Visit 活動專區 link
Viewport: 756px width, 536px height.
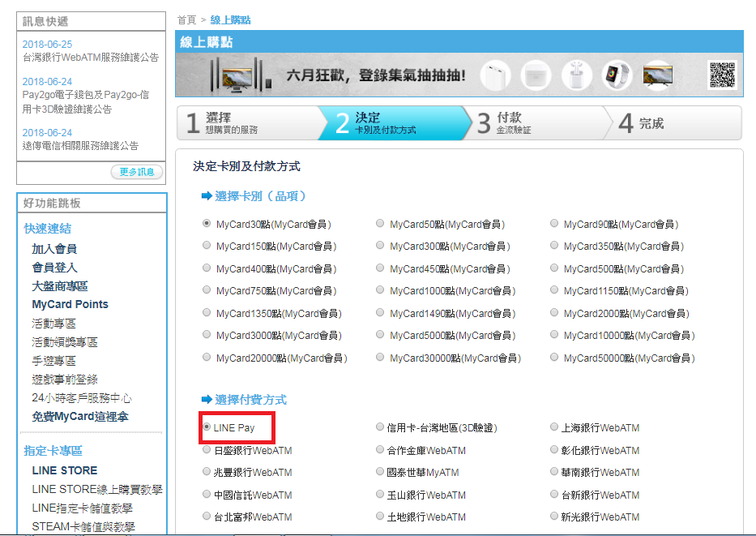pyautogui.click(x=54, y=324)
